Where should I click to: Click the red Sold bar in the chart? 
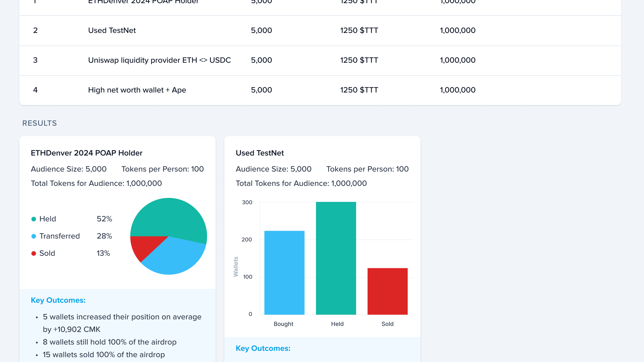point(388,291)
